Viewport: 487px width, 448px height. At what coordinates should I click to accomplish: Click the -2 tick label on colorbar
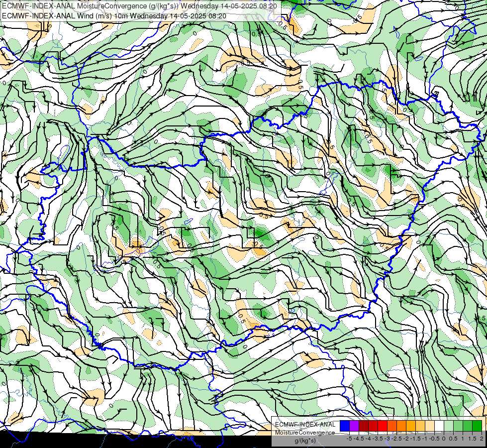point(406,439)
